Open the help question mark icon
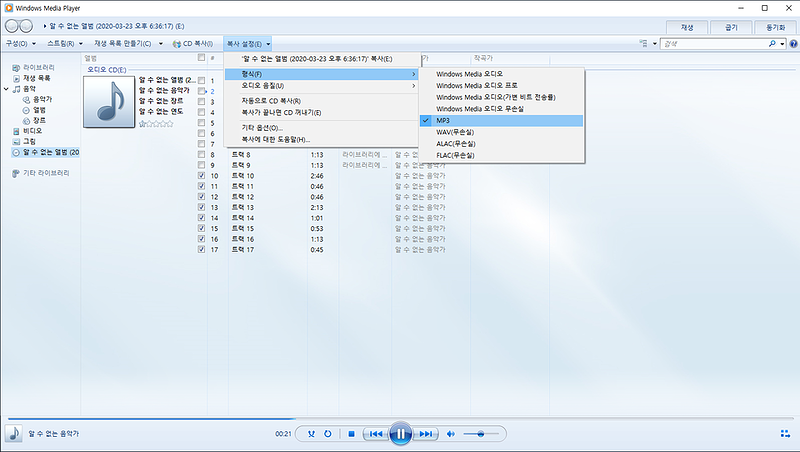This screenshot has width=800, height=452. (x=793, y=44)
